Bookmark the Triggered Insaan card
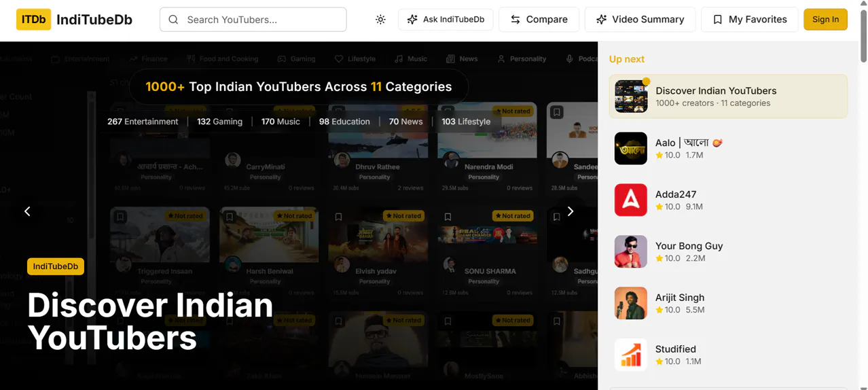 coord(120,217)
